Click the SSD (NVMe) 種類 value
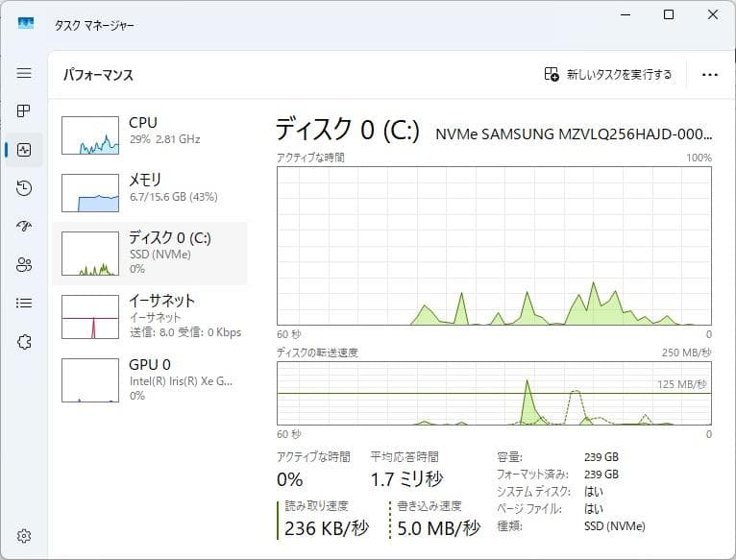Viewport: 736px width, 560px height. [614, 526]
